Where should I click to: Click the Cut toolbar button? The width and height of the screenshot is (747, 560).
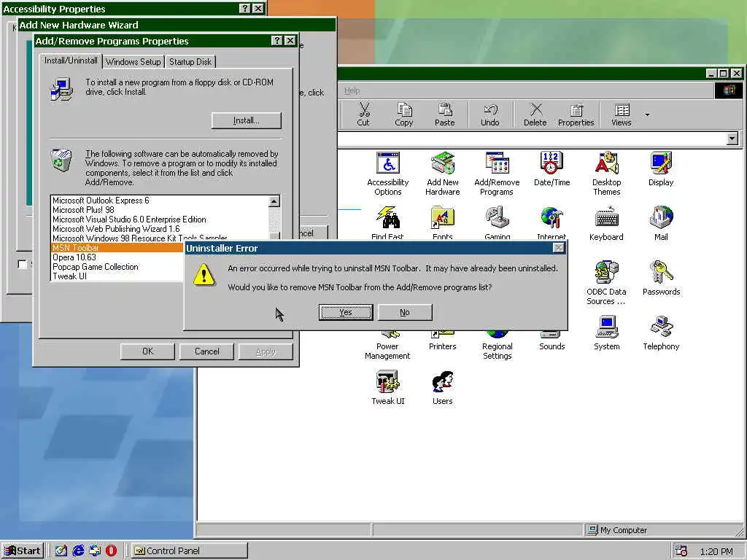(363, 114)
